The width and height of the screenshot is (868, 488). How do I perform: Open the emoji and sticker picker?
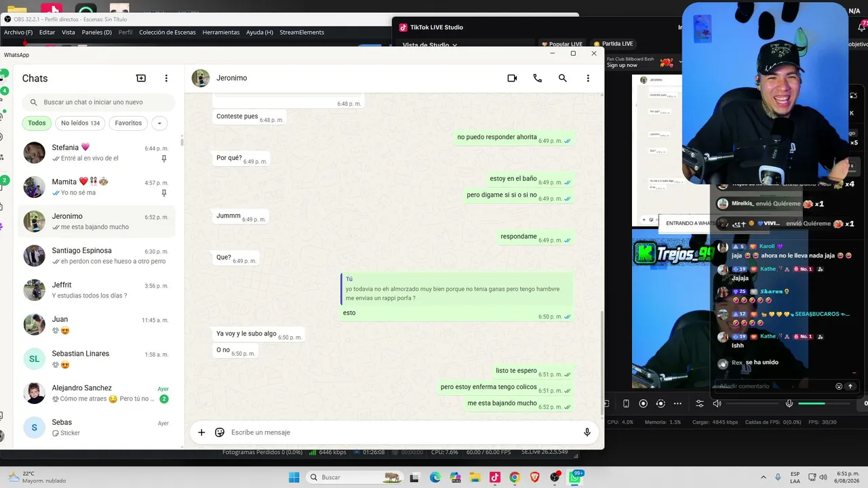tap(220, 432)
